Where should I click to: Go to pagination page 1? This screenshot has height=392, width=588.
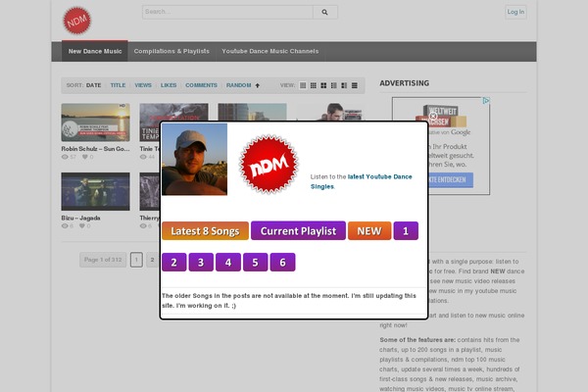coord(136,260)
